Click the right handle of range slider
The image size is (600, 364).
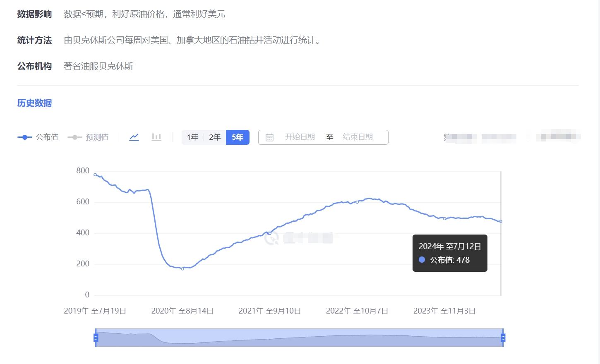[x=503, y=338]
